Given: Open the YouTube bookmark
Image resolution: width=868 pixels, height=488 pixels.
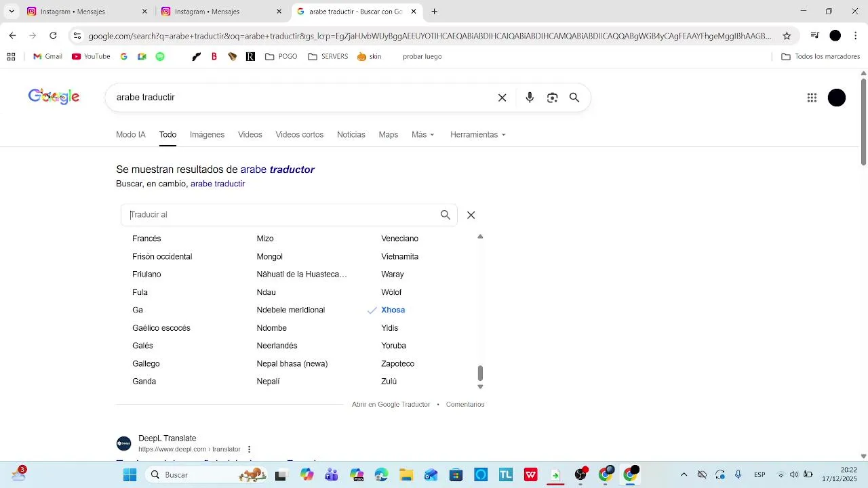Looking at the screenshot, I should 91,56.
